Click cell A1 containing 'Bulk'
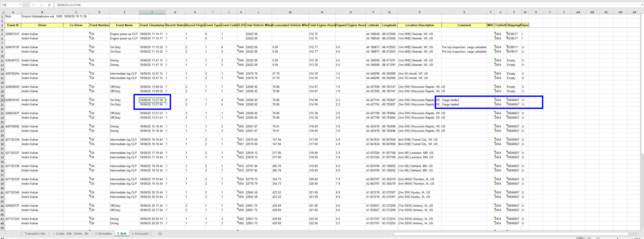Viewport: 644px width, 239px height. pyautogui.click(x=13, y=17)
